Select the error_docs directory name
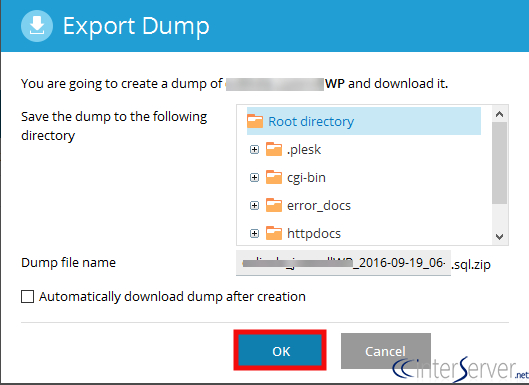Viewport: 529px width, 385px height. click(x=319, y=205)
